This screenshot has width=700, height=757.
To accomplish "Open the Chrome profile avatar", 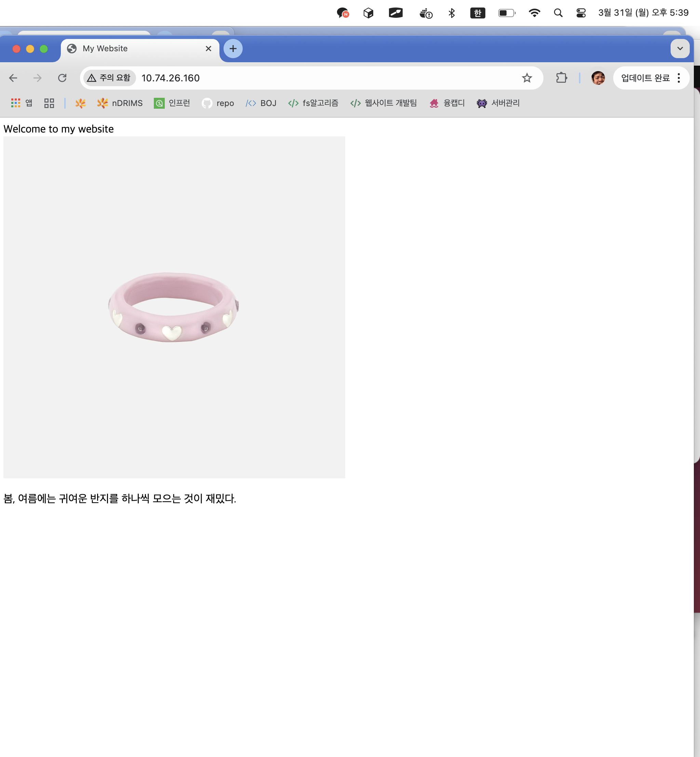I will point(598,78).
